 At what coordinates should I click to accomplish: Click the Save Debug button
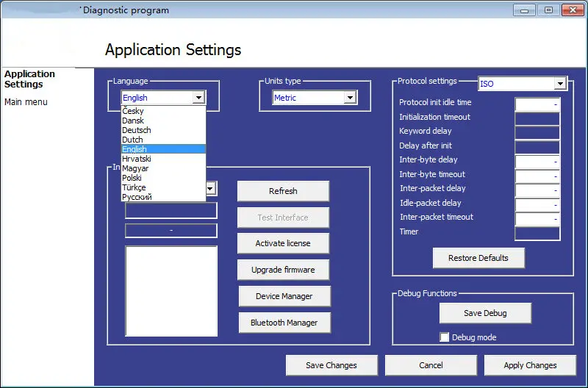point(485,313)
